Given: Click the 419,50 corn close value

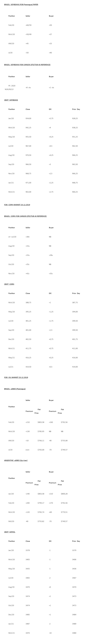Looking at the screenshot, I should [28, 367].
